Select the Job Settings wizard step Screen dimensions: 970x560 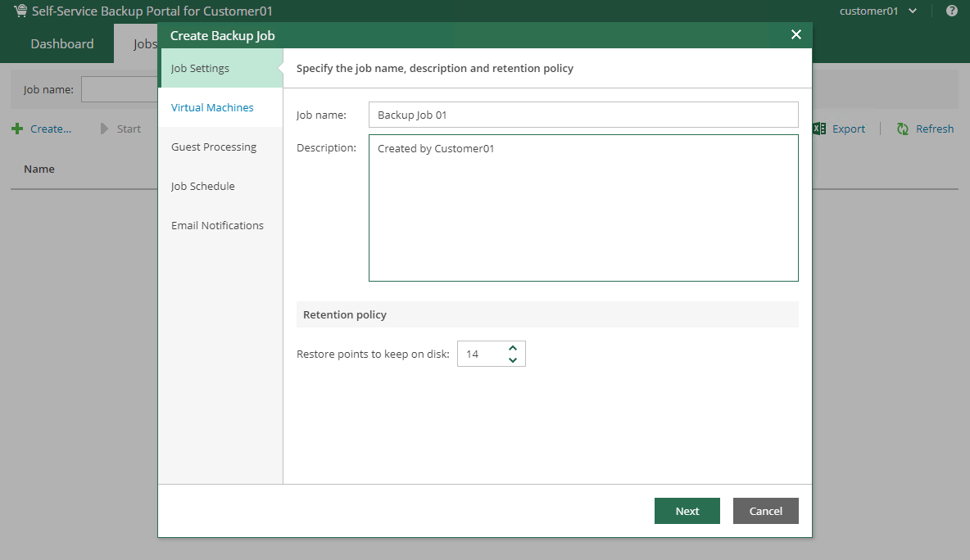(200, 69)
